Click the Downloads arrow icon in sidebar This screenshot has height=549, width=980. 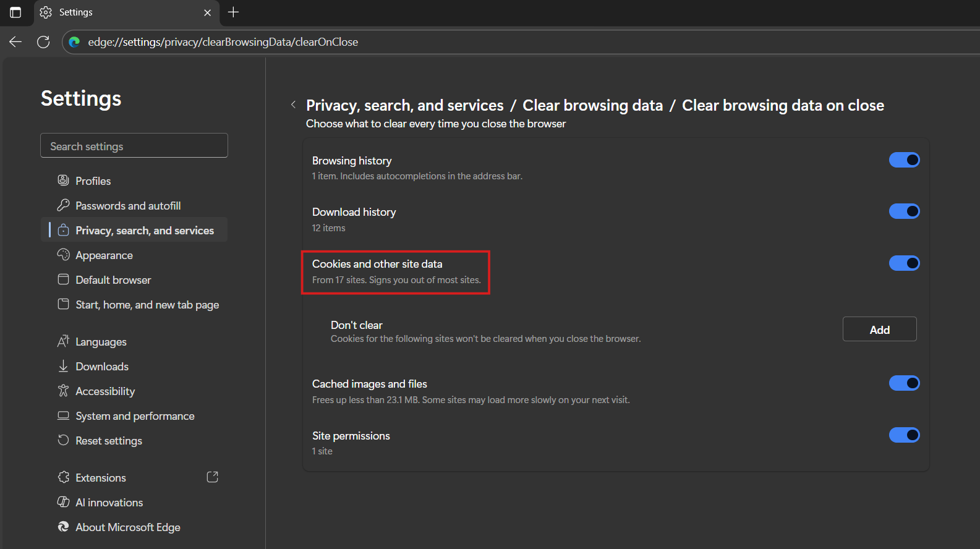63,366
